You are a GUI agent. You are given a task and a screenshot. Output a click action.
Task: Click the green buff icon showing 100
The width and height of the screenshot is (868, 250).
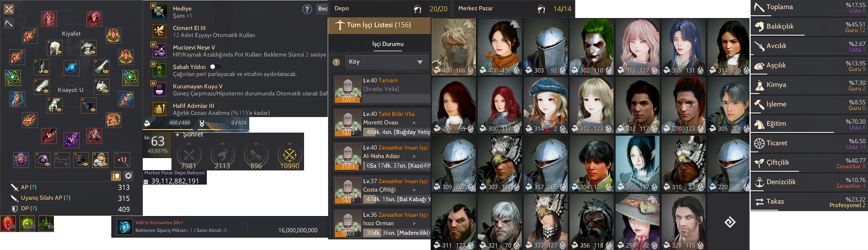pyautogui.click(x=27, y=223)
